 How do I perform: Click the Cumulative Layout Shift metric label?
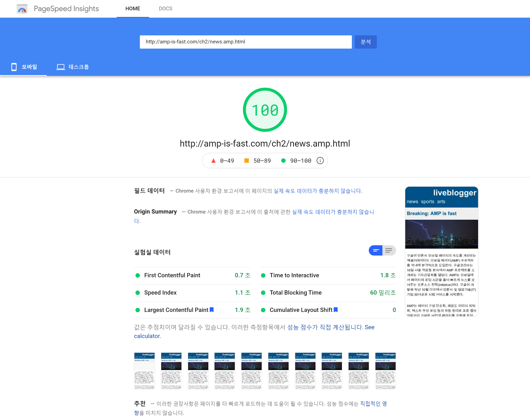click(x=301, y=310)
